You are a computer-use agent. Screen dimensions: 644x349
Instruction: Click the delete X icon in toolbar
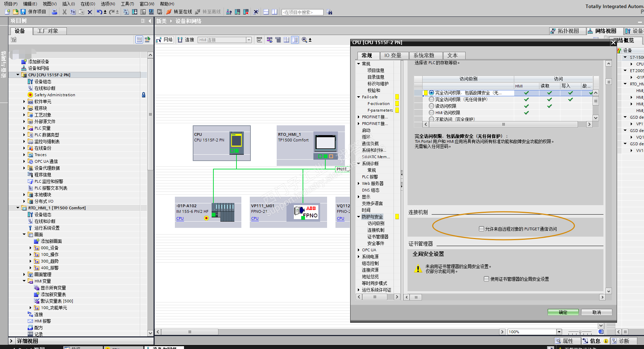(90, 12)
